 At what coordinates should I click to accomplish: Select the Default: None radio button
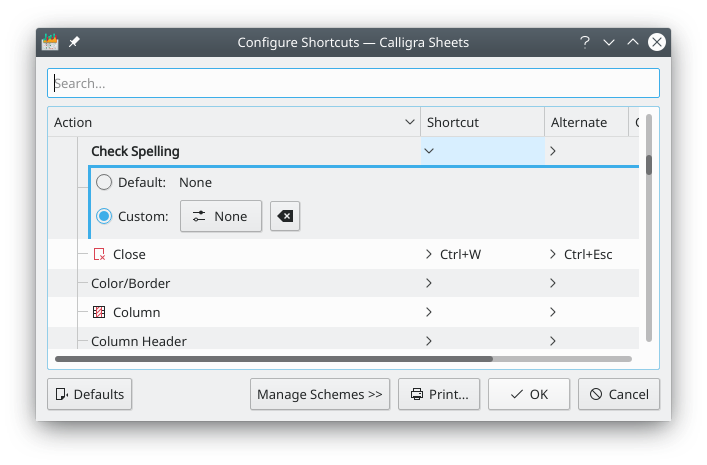pyautogui.click(x=104, y=183)
